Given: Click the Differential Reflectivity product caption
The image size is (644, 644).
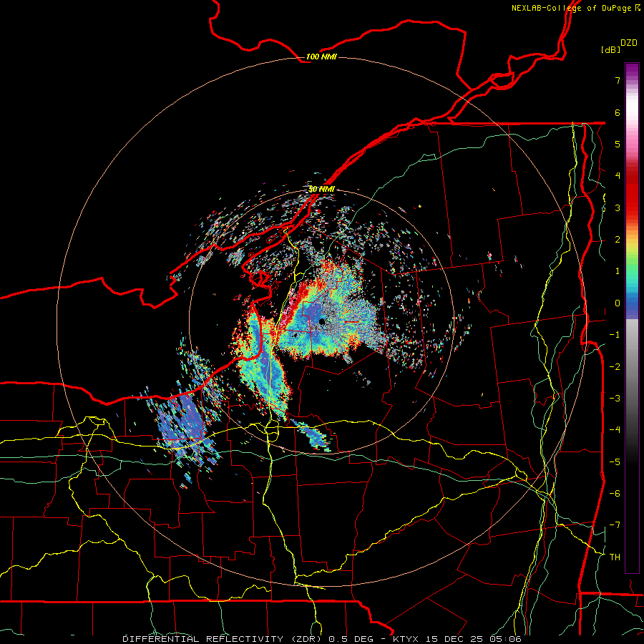Looking at the screenshot, I should (322, 639).
